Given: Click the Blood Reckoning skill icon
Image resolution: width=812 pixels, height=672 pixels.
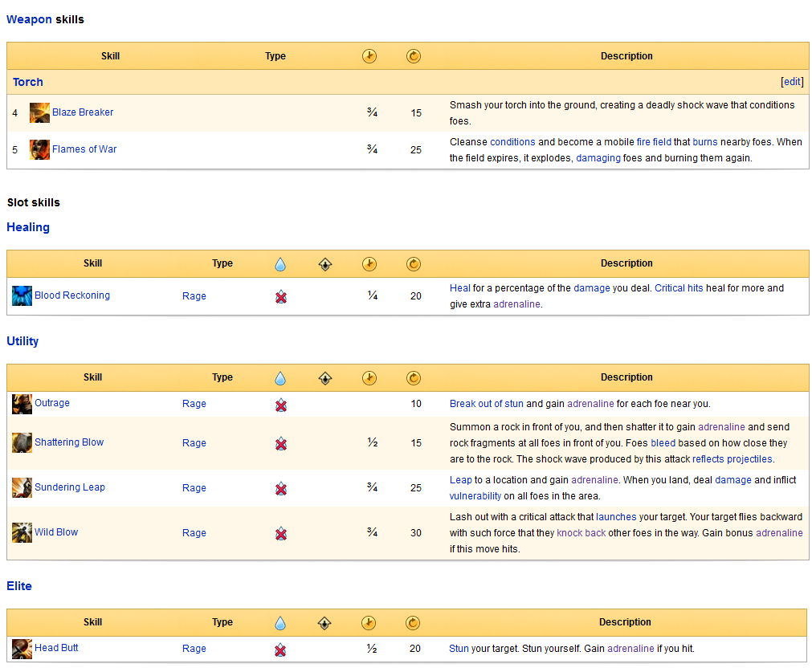Looking at the screenshot, I should (22, 295).
